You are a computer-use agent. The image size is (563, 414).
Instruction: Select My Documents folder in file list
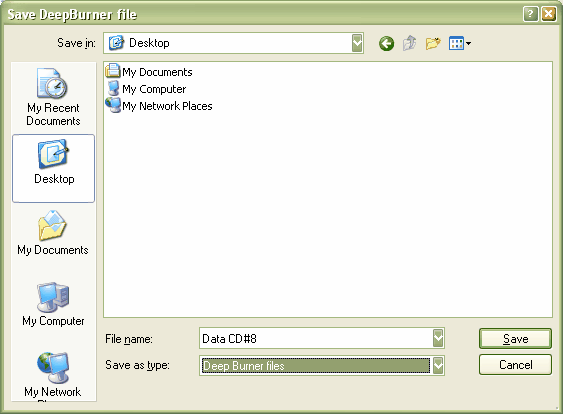click(x=149, y=71)
